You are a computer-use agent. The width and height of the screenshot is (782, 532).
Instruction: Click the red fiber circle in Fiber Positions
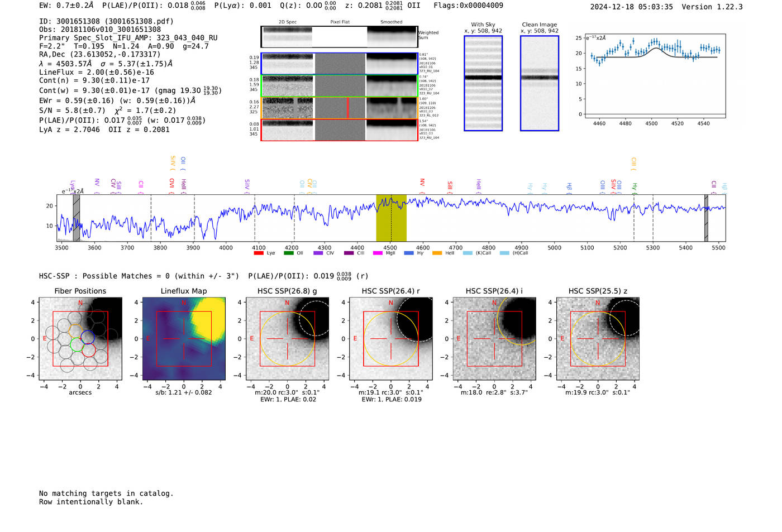[x=89, y=350]
